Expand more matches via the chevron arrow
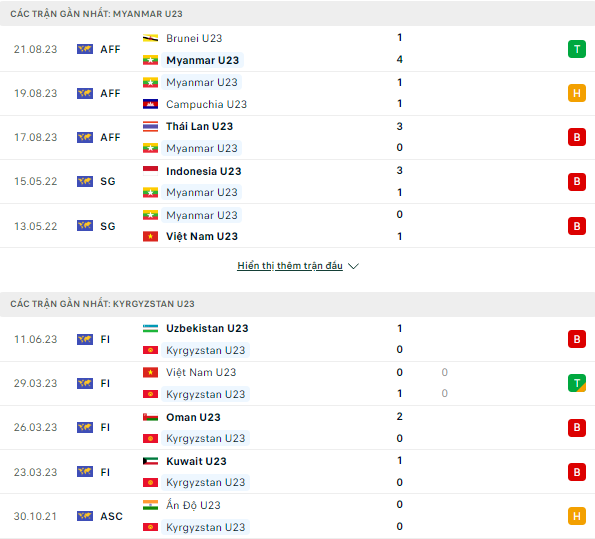The width and height of the screenshot is (595, 539). (x=353, y=266)
